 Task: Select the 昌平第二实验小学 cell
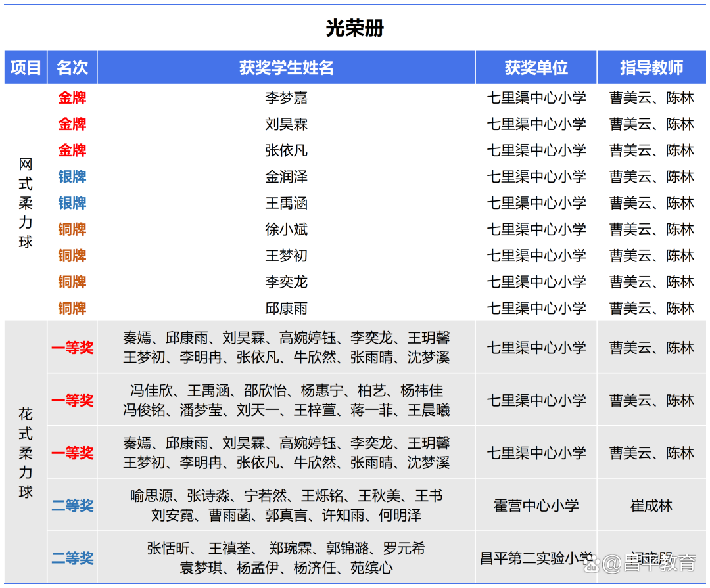click(x=536, y=558)
